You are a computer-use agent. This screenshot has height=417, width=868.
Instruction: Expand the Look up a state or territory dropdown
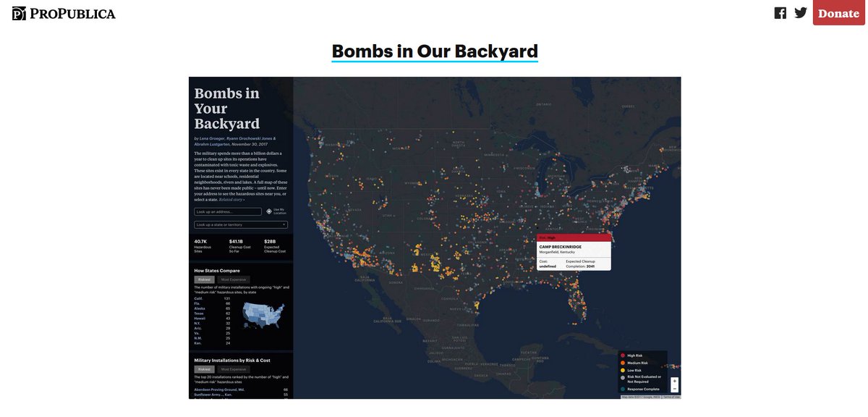click(x=241, y=224)
